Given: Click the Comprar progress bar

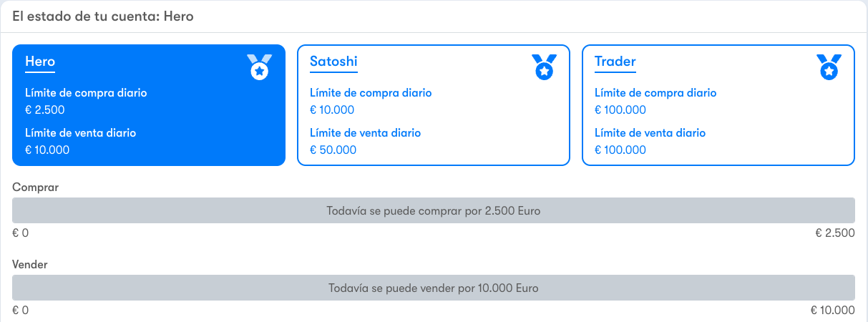Looking at the screenshot, I should 434,210.
